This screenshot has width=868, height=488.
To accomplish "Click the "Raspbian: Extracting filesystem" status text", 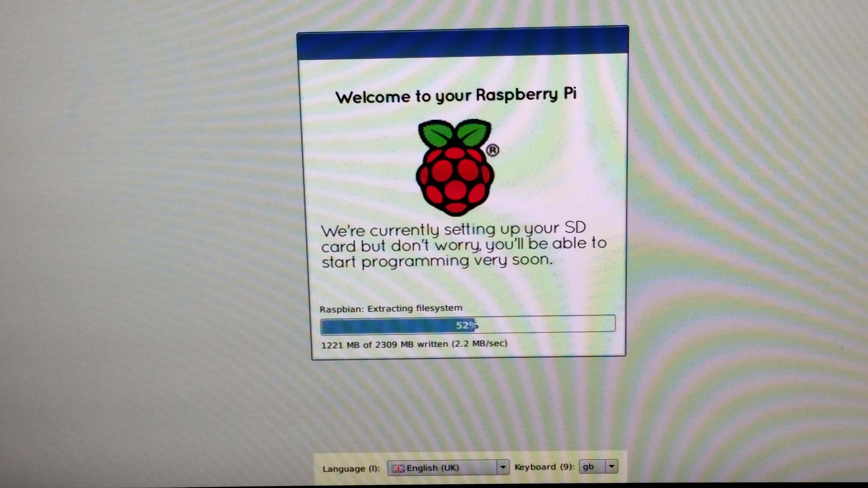I will (391, 309).
